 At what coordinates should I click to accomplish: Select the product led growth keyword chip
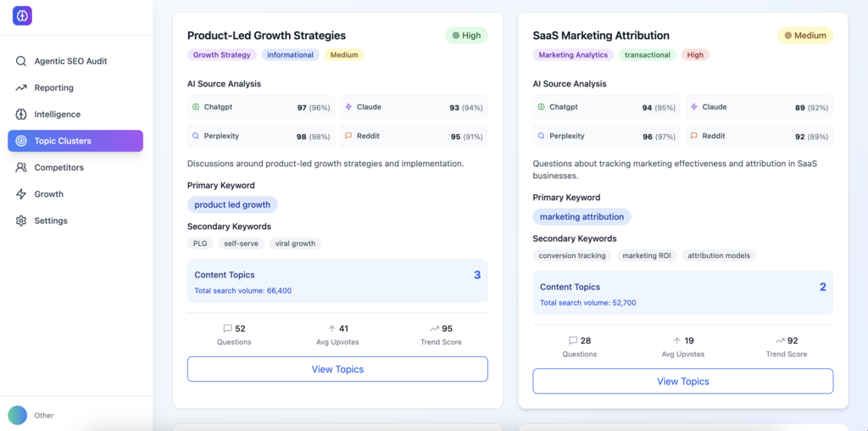tap(232, 204)
